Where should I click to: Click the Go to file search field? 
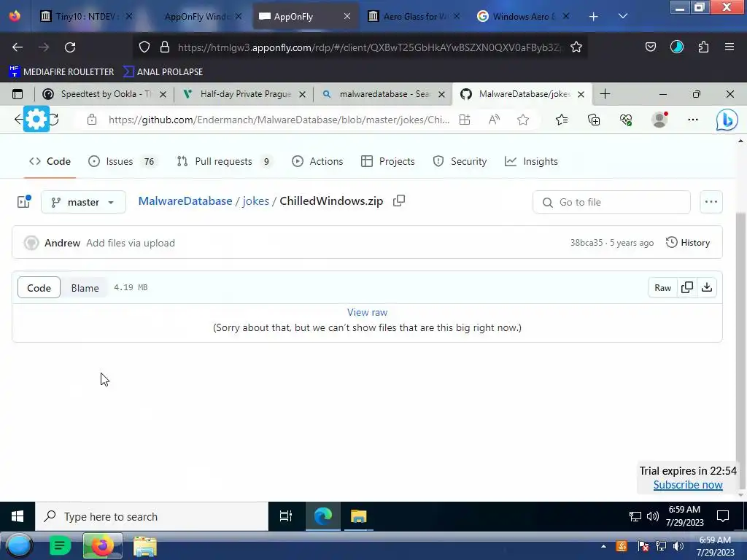(x=611, y=202)
